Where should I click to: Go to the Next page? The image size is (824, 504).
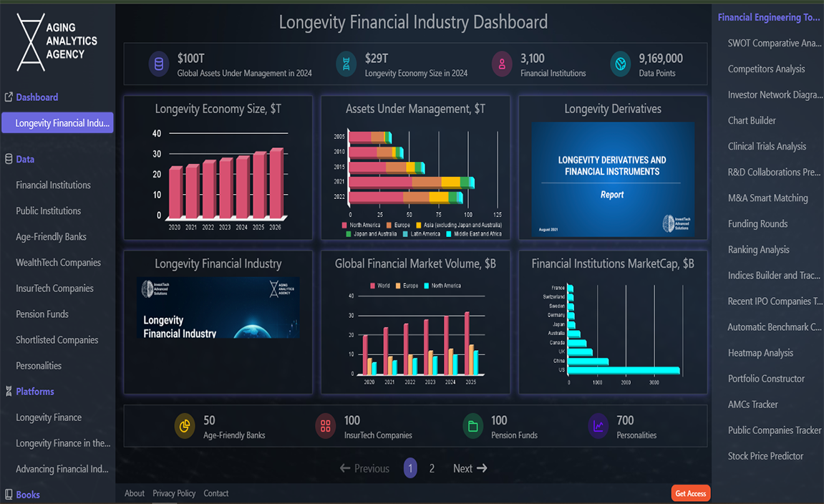470,468
